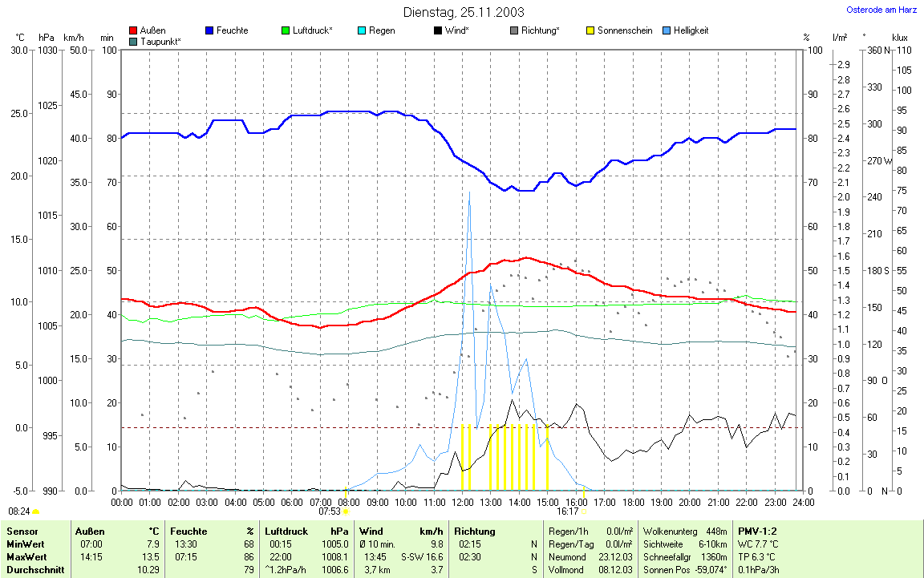
Task: Click the teal Taupunkt legend icon
Action: (x=133, y=41)
